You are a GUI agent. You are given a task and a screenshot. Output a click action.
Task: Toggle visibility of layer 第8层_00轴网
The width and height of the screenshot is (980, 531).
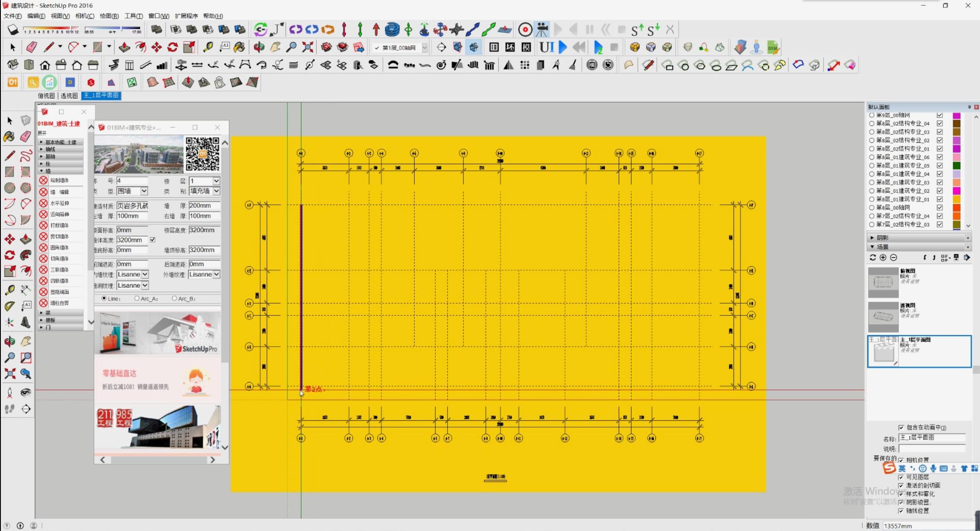pos(939,207)
